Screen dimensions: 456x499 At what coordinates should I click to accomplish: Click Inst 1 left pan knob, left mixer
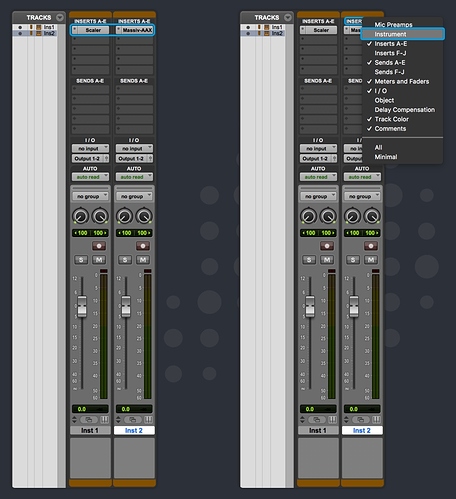tap(81, 216)
